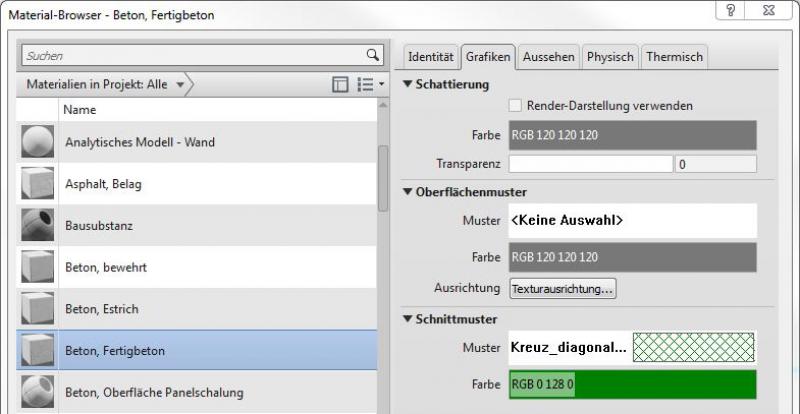The image size is (800, 414).
Task: Open the list view options icon
Action: tap(371, 86)
